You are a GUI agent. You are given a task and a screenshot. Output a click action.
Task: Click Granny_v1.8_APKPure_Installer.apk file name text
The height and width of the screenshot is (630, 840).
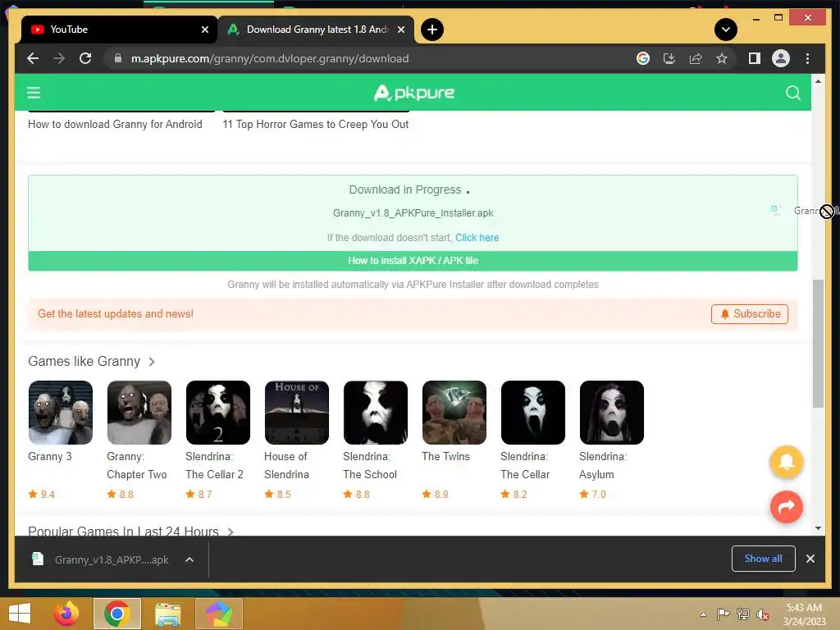pyautogui.click(x=413, y=213)
